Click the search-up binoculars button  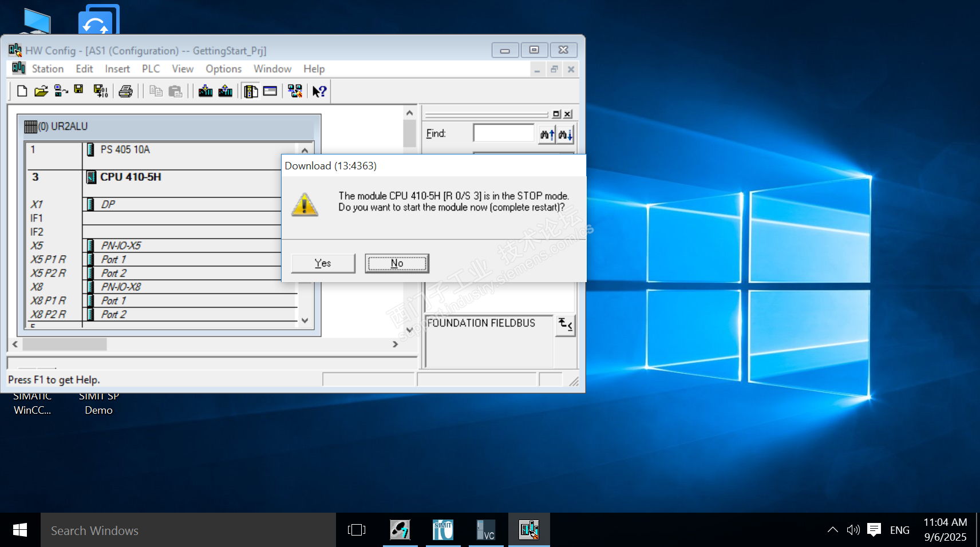pos(547,134)
